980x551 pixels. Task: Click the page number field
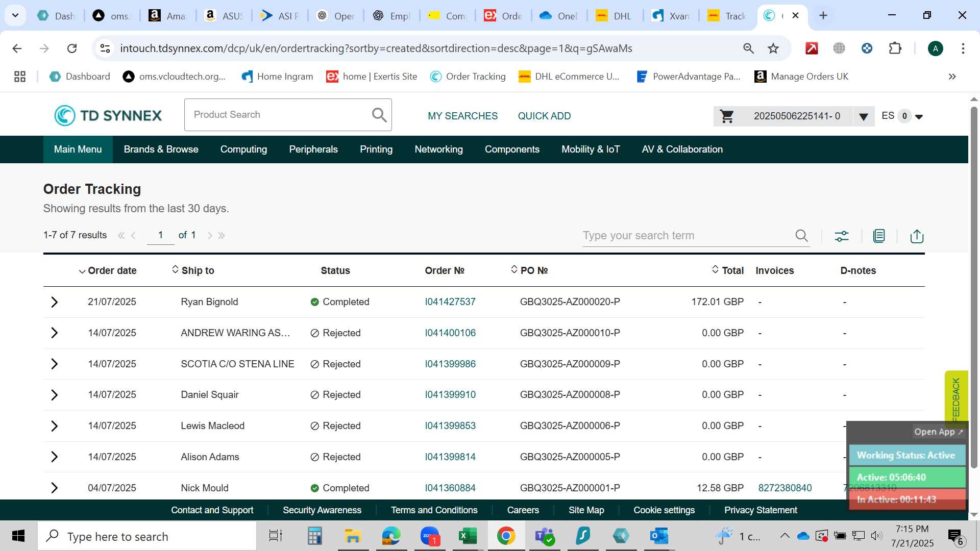[160, 235]
